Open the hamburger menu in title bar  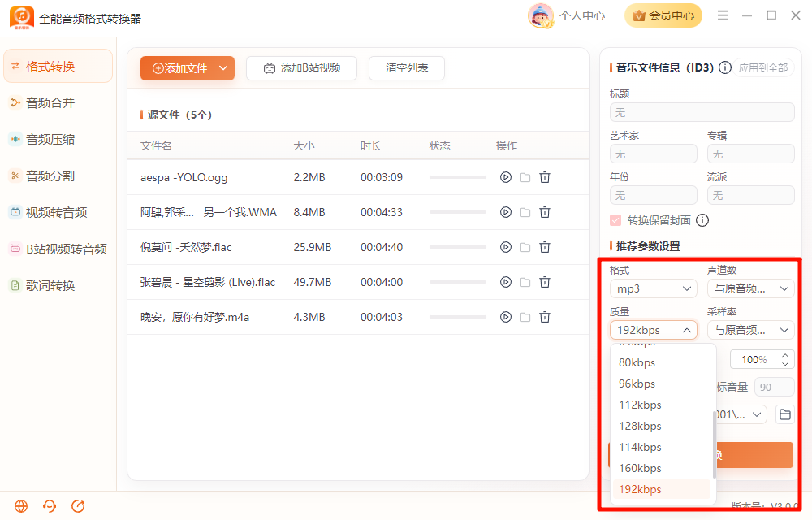tap(723, 15)
